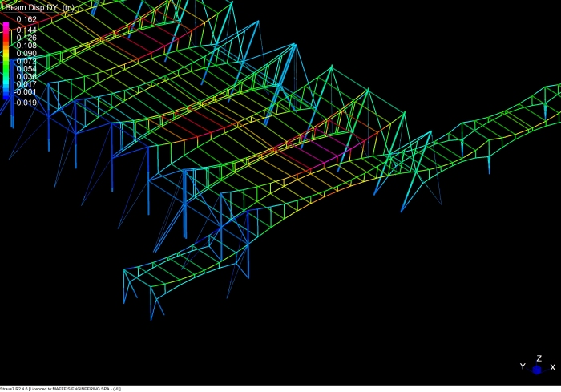This screenshot has height=392, width=561.
Task: Select the -0.019 minimum legend value
Action: click(25, 103)
